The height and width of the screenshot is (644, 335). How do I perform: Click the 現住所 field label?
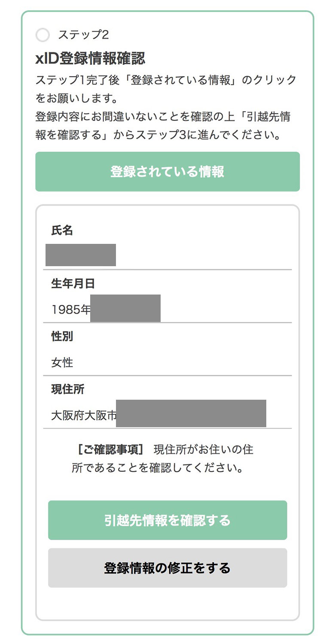(x=68, y=389)
